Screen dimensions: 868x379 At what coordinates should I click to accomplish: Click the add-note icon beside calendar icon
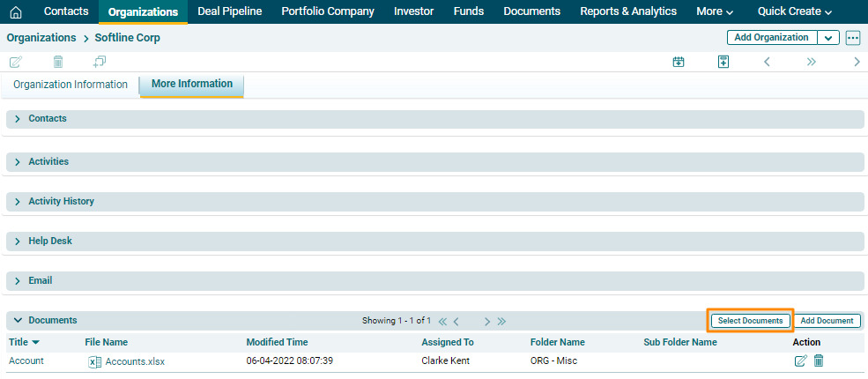(x=723, y=62)
